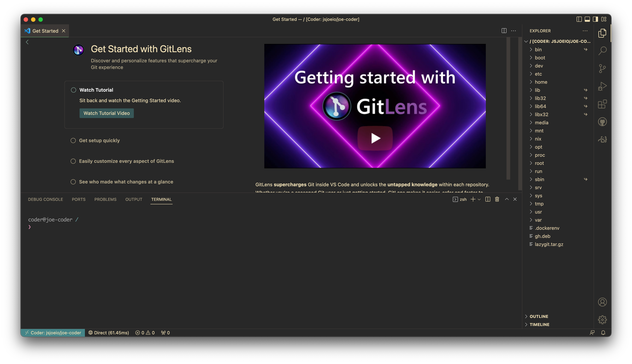Click the Watch Tutorial Video button
Viewport: 632px width, 364px height.
107,113
